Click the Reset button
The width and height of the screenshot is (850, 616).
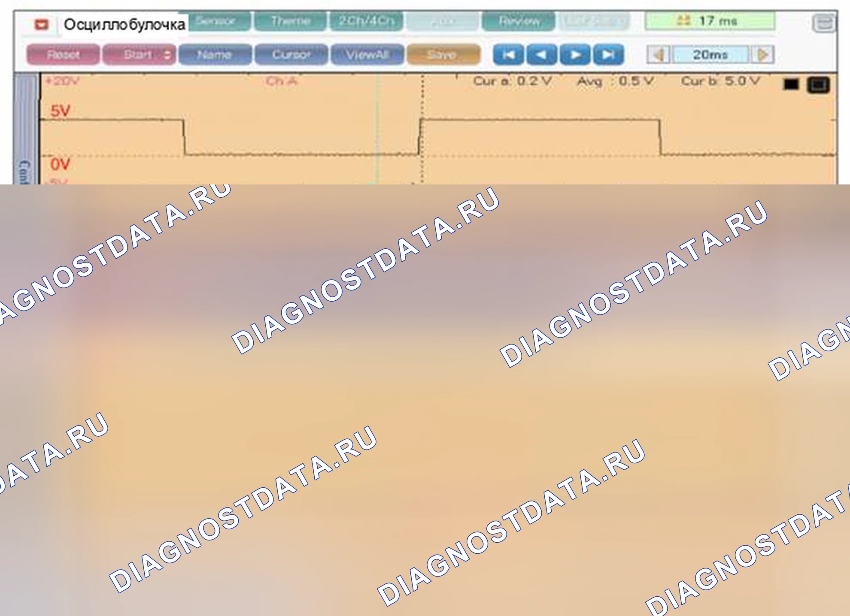(x=63, y=55)
